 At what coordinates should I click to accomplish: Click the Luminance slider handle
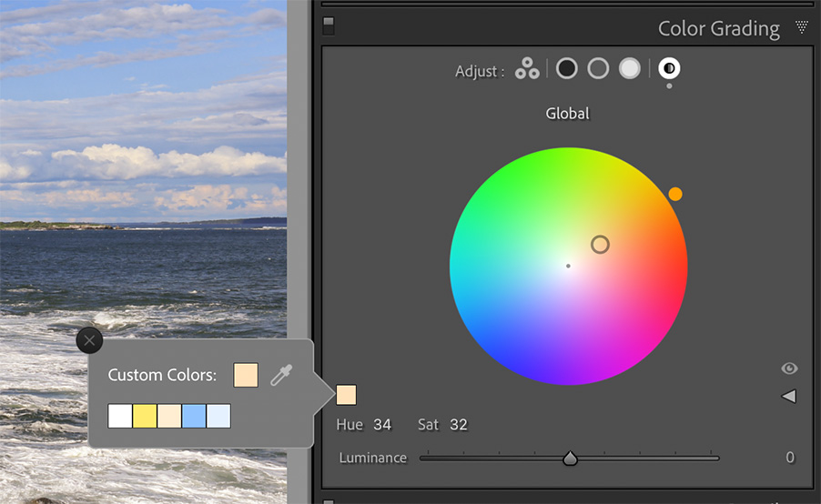tap(570, 459)
